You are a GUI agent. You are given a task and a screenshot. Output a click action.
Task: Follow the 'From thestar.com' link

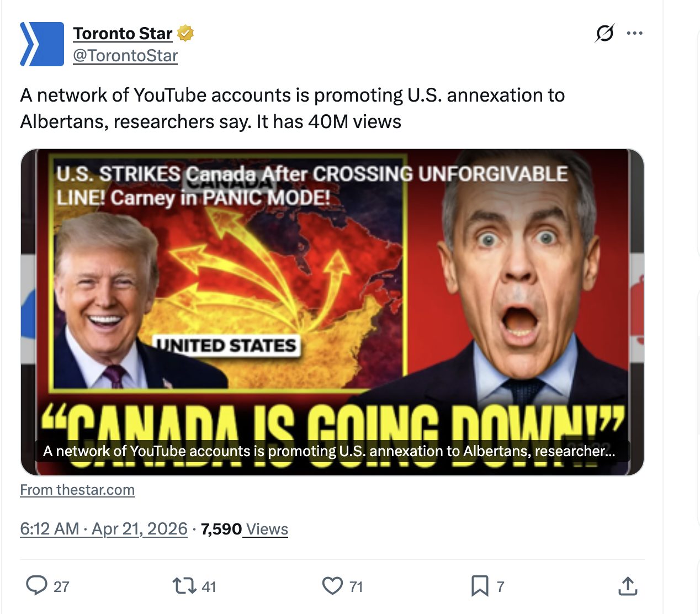77,490
